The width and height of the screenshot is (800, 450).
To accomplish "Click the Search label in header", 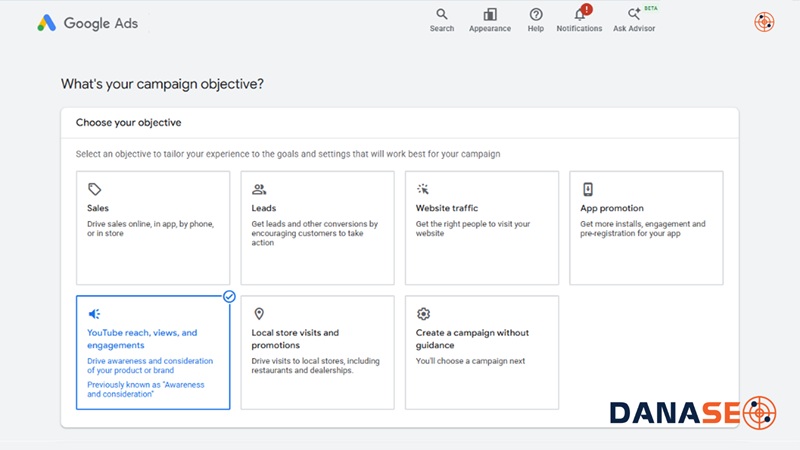I will click(442, 29).
